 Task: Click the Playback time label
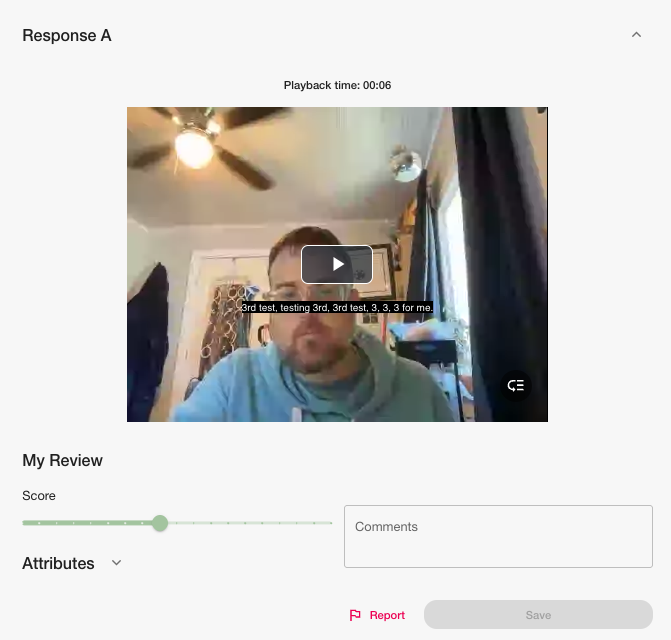point(337,85)
